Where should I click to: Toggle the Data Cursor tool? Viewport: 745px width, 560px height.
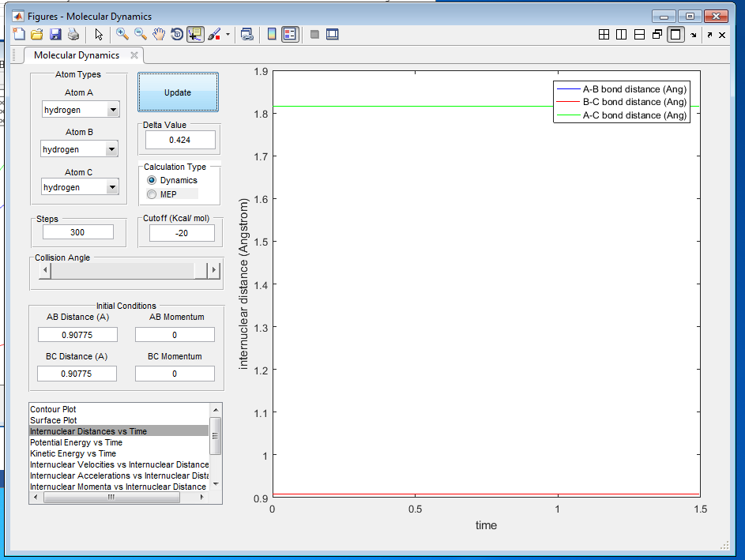(194, 34)
